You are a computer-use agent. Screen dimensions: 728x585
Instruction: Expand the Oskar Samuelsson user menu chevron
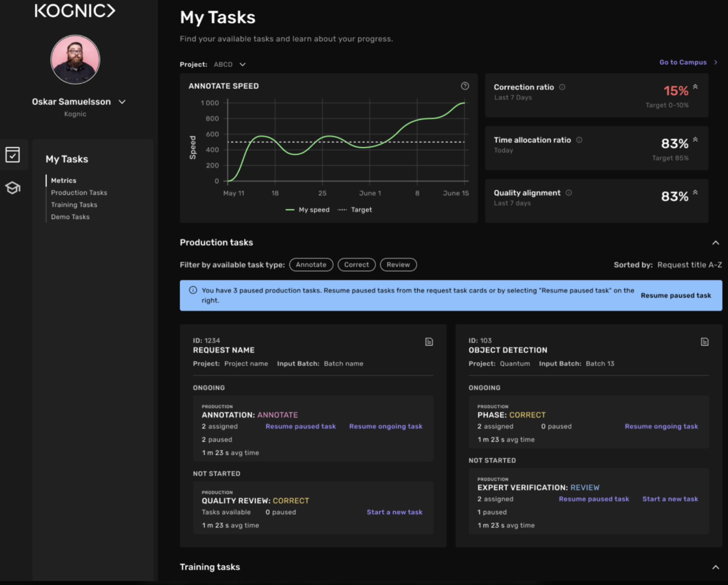click(x=122, y=102)
